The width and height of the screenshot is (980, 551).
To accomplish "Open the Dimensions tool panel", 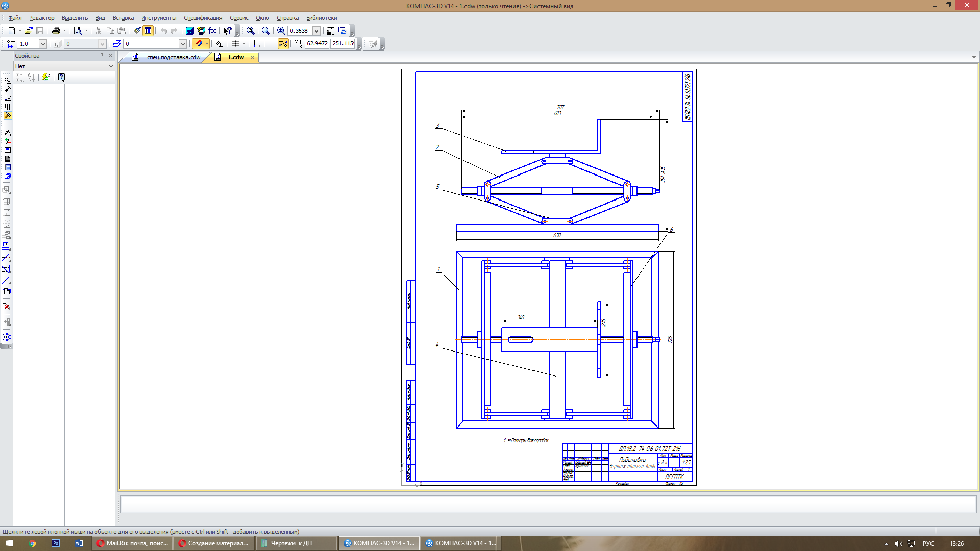I will 7,89.
